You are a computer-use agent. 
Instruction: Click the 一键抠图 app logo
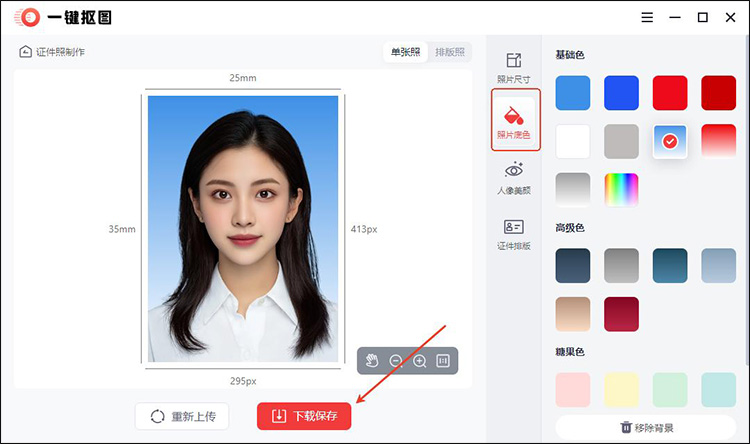(28, 18)
